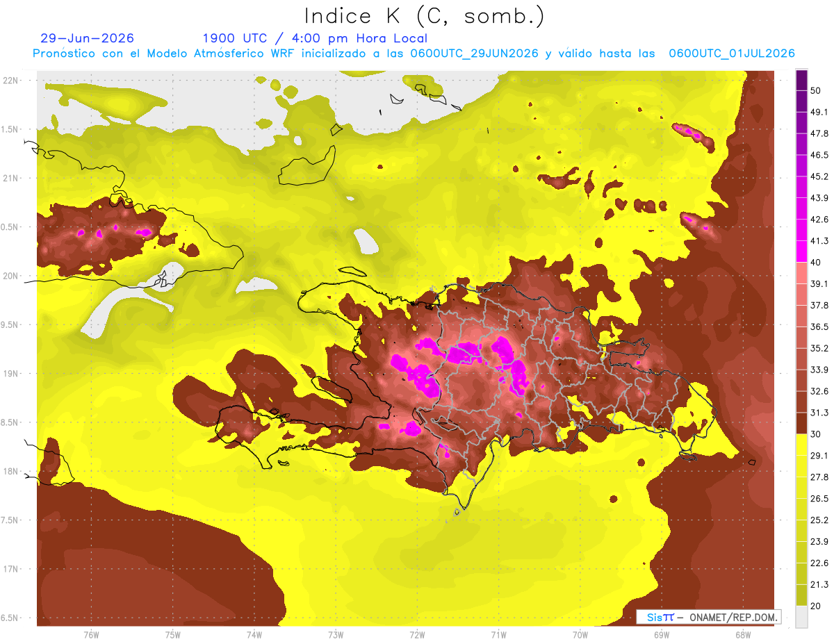The height and width of the screenshot is (644, 834).
Task: Click the '20N' latitude label
Action: (x=11, y=276)
